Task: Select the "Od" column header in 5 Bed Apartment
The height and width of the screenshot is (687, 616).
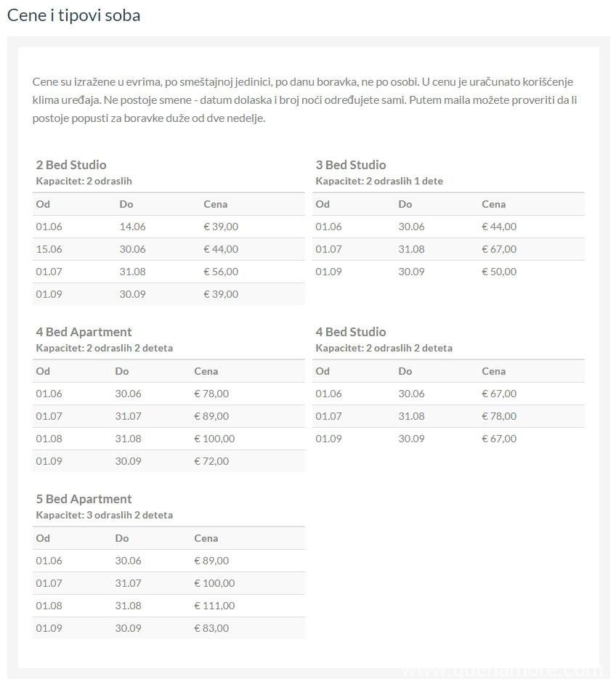Action: point(43,538)
